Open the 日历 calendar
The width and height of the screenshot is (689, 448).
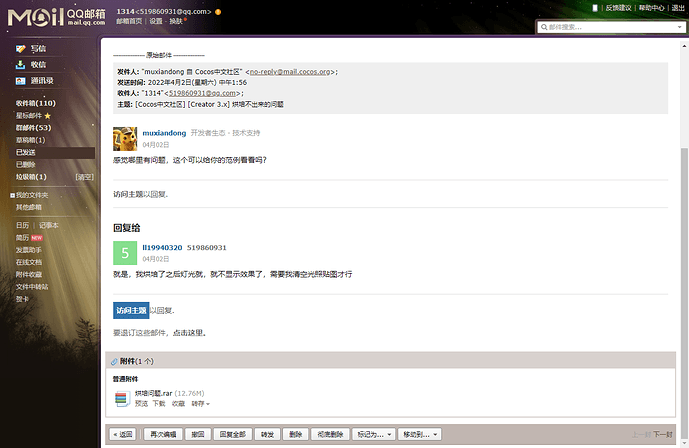tap(22, 225)
